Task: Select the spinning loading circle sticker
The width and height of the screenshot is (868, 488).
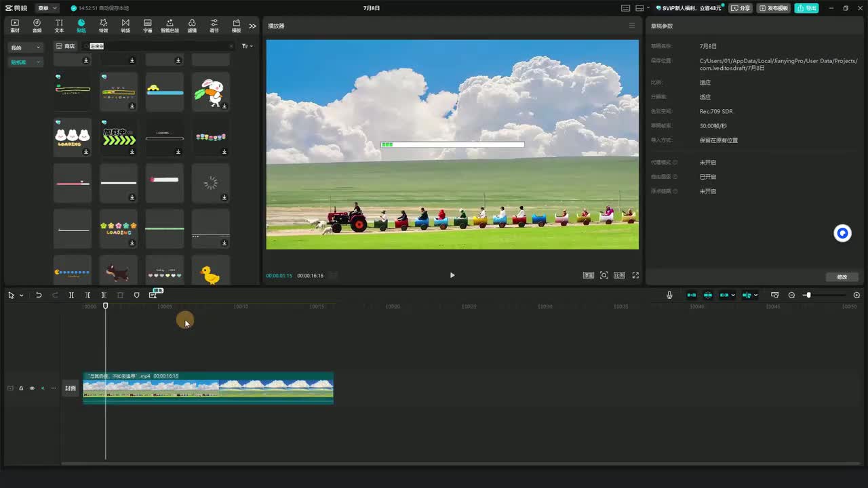Action: click(211, 183)
